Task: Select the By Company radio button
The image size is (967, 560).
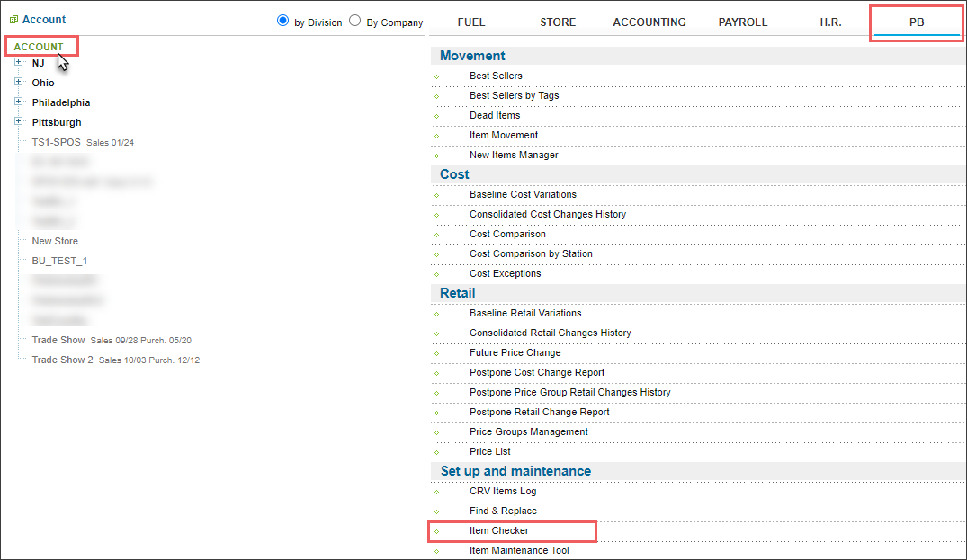Action: point(354,21)
